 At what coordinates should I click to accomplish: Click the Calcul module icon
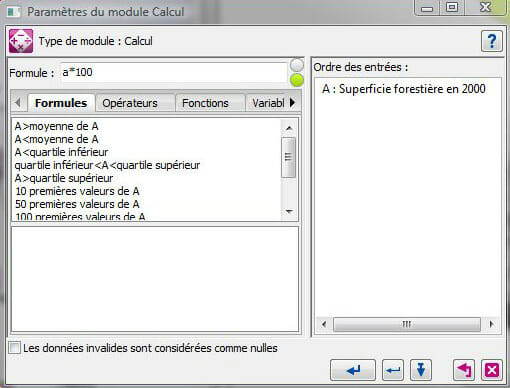tap(21, 41)
